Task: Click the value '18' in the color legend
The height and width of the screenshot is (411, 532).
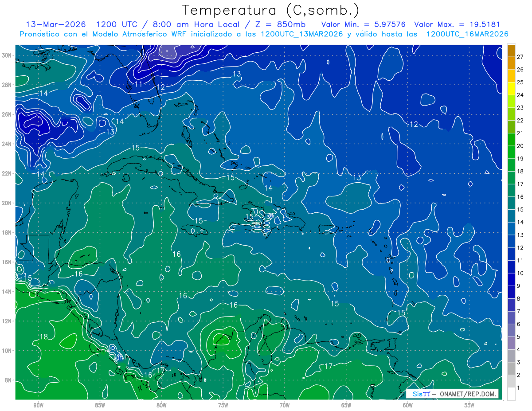Action: click(x=520, y=171)
